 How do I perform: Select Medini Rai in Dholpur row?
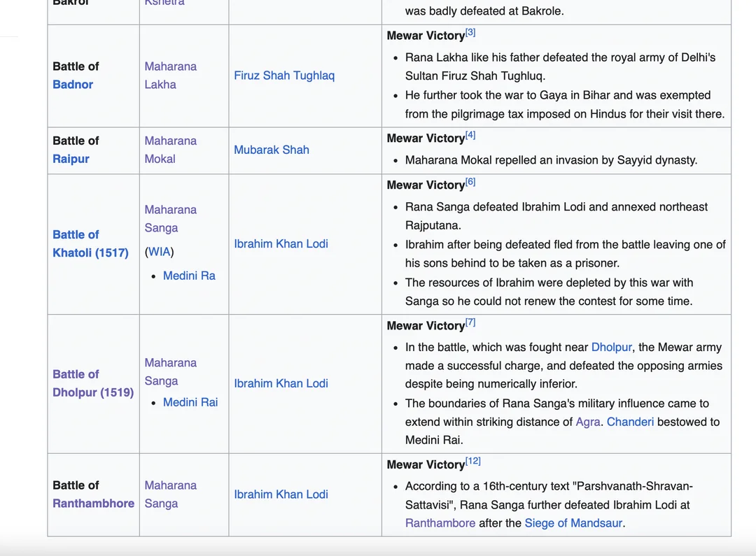[190, 402]
